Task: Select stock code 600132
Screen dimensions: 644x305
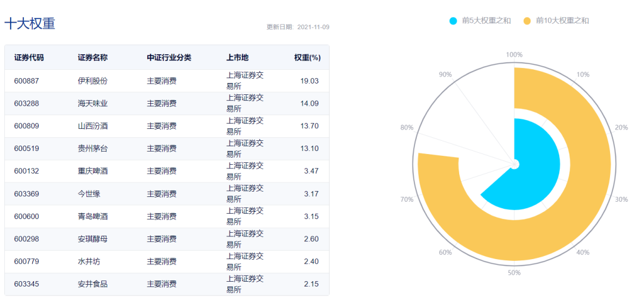Action: pos(27,171)
